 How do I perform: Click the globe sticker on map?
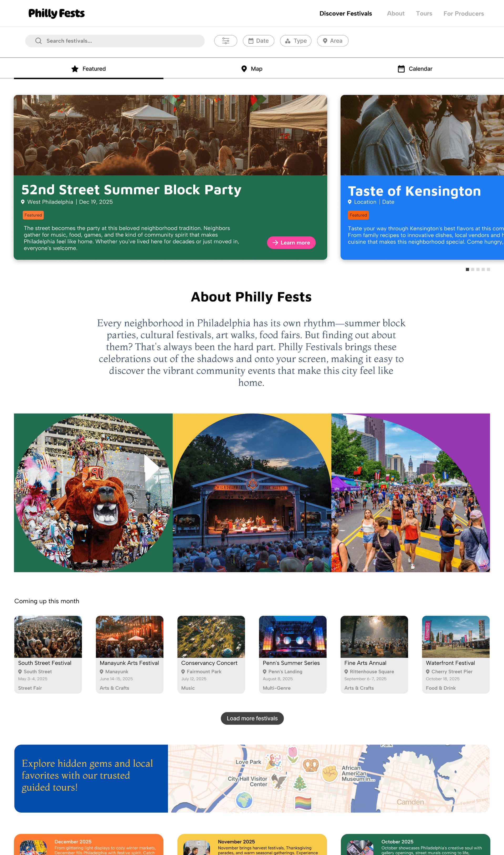[244, 800]
